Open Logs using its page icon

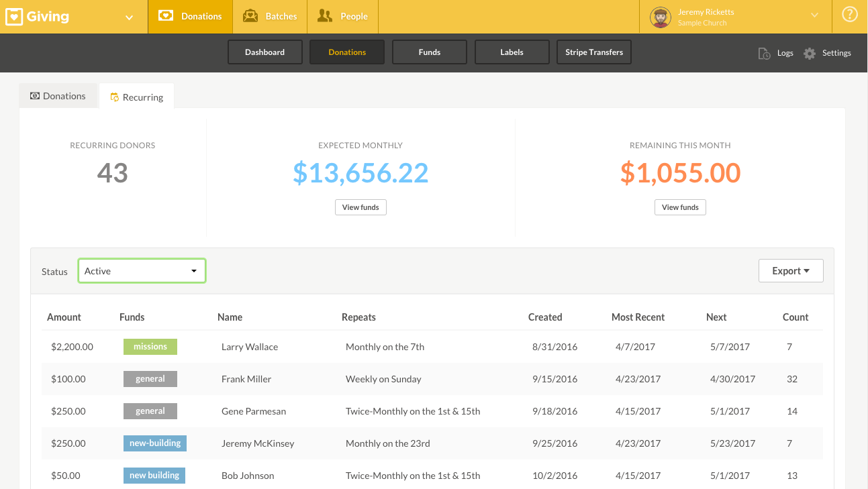[765, 52]
